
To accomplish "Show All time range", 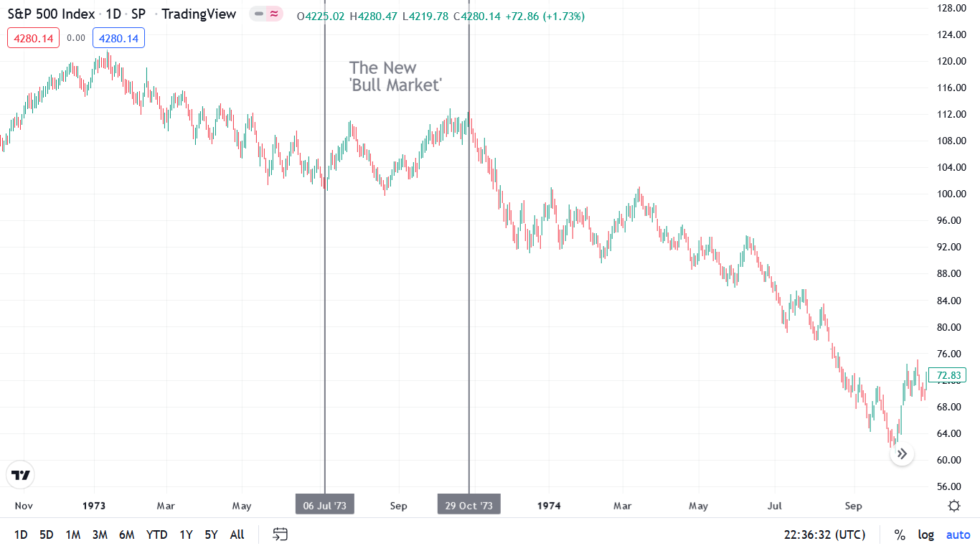I will pyautogui.click(x=237, y=534).
